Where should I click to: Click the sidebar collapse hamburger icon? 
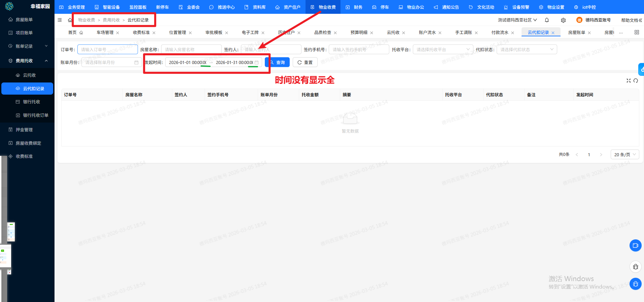click(x=60, y=20)
